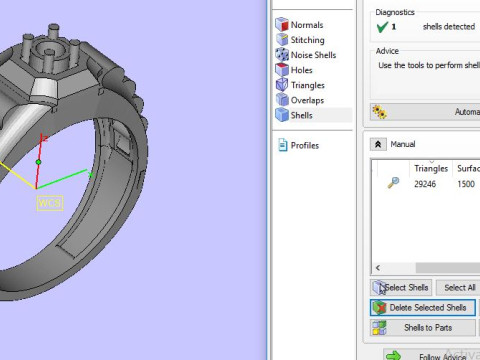This screenshot has height=360, width=480.
Task: Click the Select Shells button
Action: tap(401, 288)
